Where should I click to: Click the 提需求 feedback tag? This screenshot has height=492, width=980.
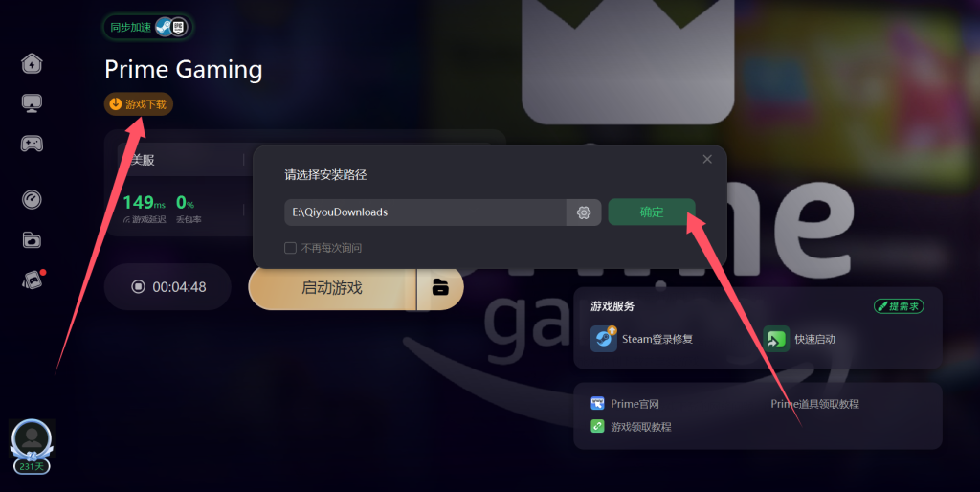[899, 306]
